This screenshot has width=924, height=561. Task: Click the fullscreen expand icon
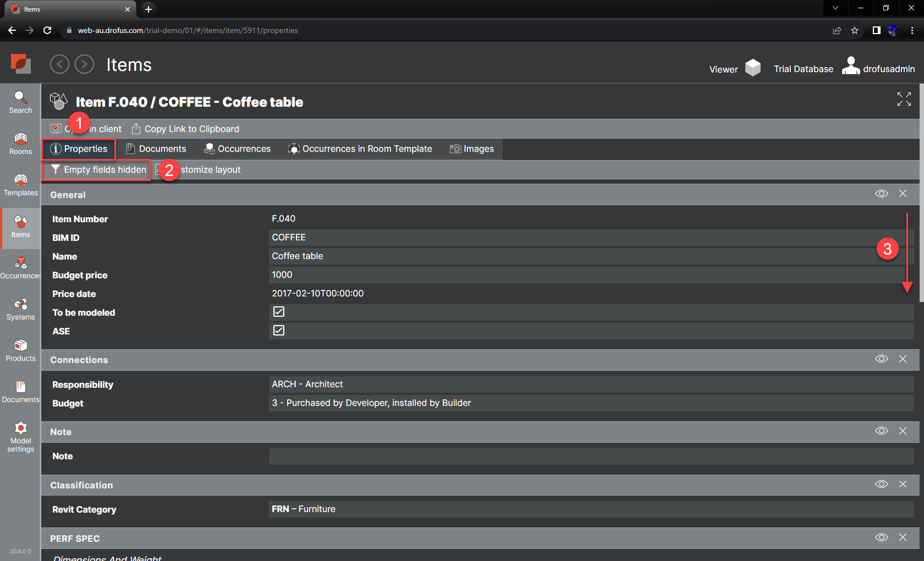point(904,99)
